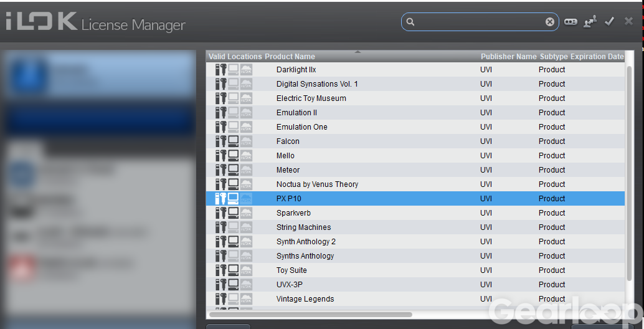Viewport: 644px width, 329px height.
Task: Click iLok USB icon in Darklight IIx row
Action: coord(221,70)
